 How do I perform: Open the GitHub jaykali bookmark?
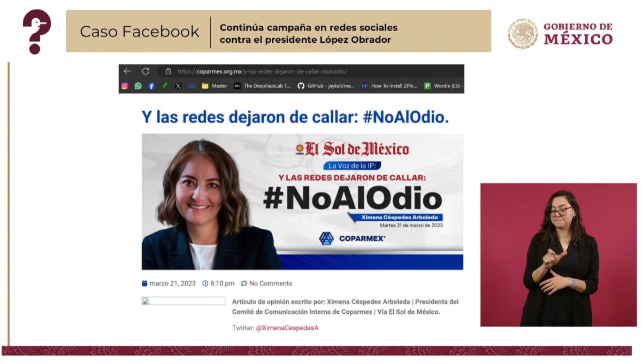326,86
